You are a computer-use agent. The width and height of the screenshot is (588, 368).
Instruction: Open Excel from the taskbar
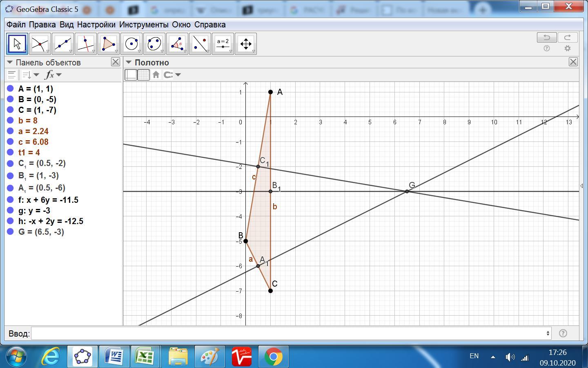pos(145,357)
